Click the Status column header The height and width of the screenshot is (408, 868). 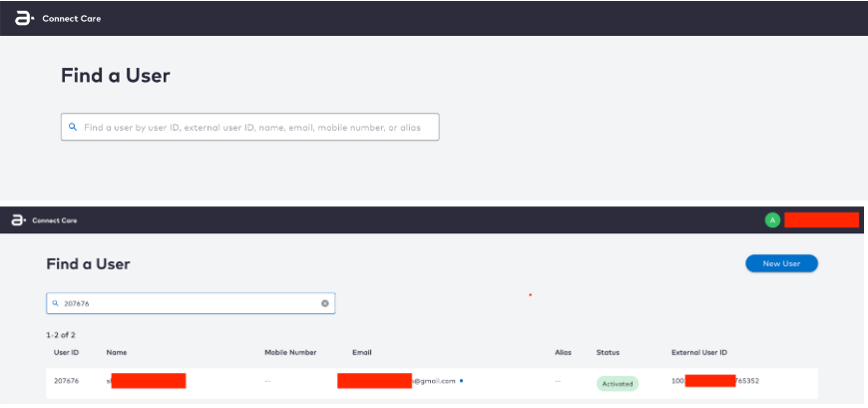[608, 352]
